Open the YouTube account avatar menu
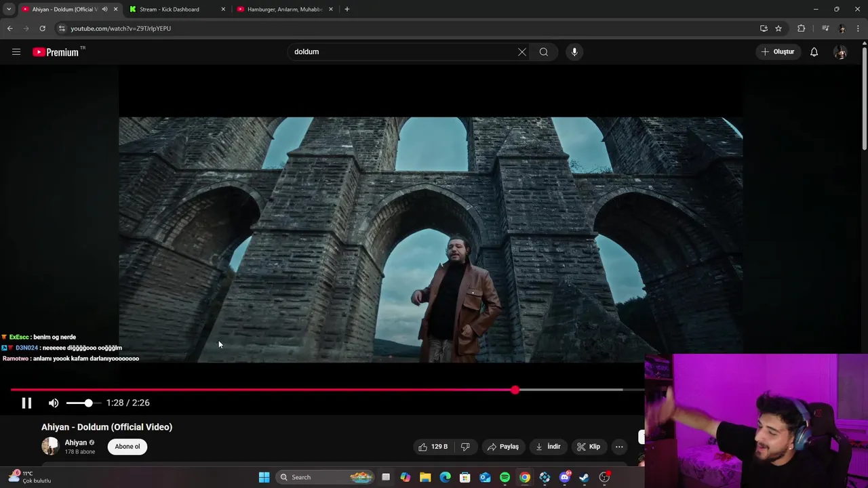The height and width of the screenshot is (488, 868). pyautogui.click(x=840, y=52)
